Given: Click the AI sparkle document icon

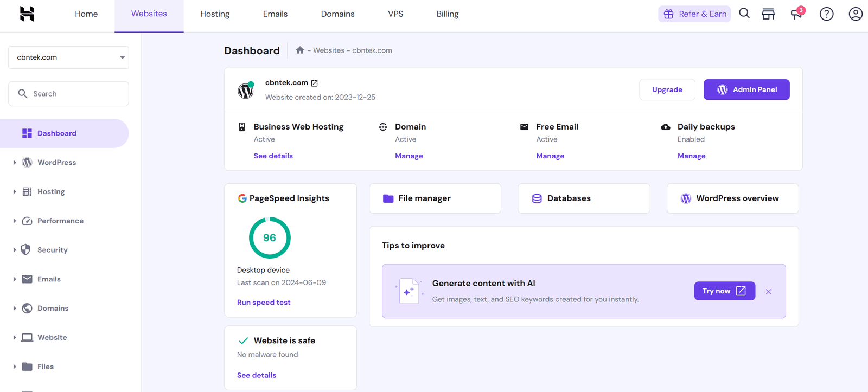Looking at the screenshot, I should pyautogui.click(x=409, y=291).
